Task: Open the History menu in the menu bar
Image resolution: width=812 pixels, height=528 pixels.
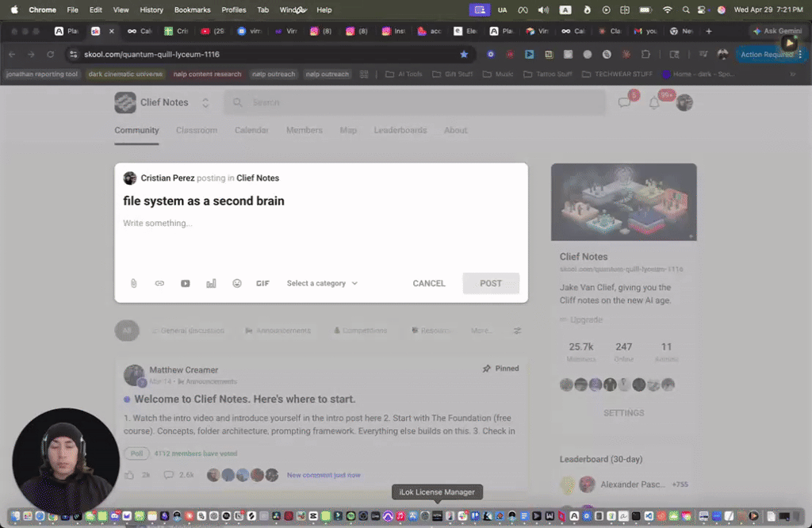Action: [x=151, y=10]
